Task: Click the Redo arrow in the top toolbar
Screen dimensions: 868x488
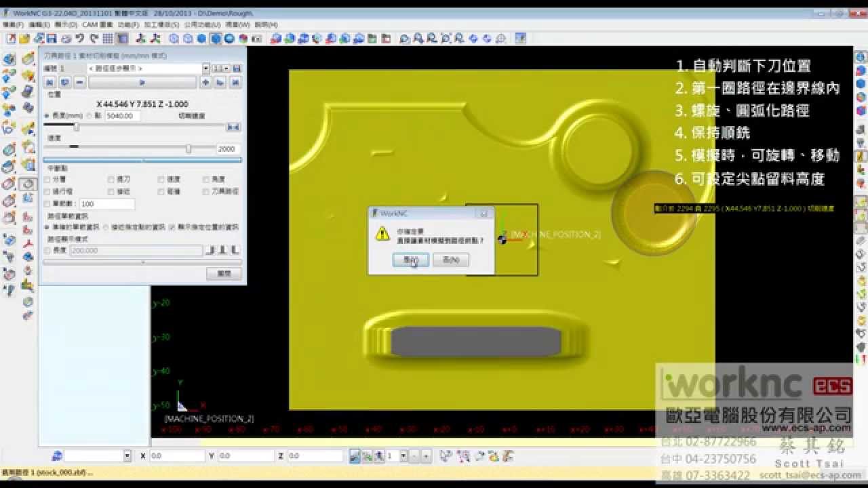Action: pyautogui.click(x=94, y=39)
